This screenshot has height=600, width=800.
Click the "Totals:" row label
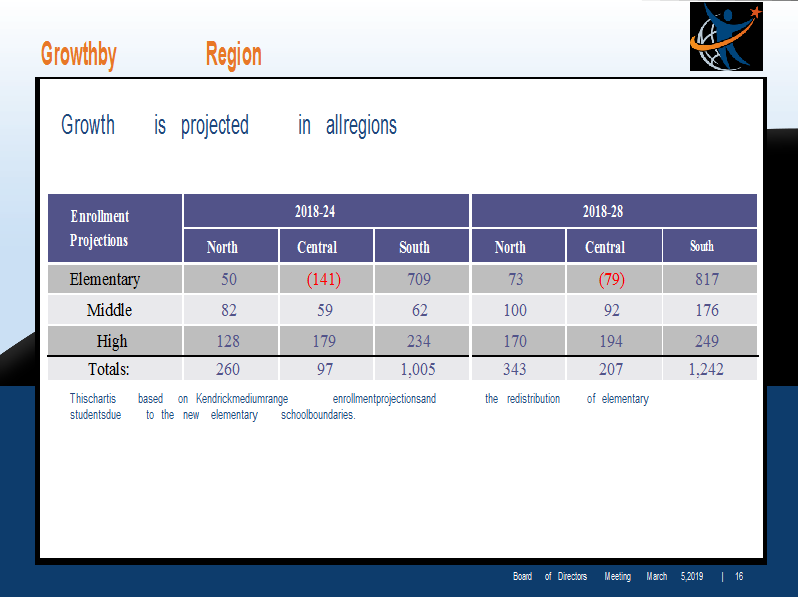click(x=115, y=368)
